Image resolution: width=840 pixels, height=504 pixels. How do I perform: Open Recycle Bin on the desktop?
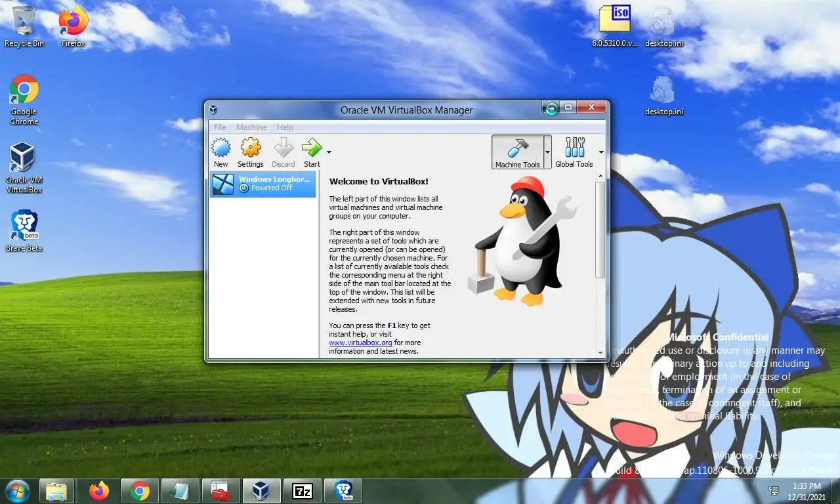[24, 26]
